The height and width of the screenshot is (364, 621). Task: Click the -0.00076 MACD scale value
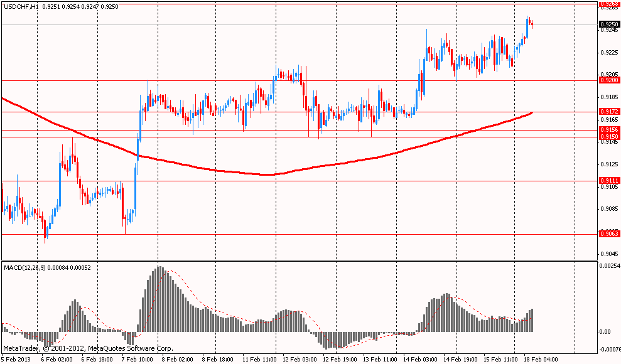[611, 349]
